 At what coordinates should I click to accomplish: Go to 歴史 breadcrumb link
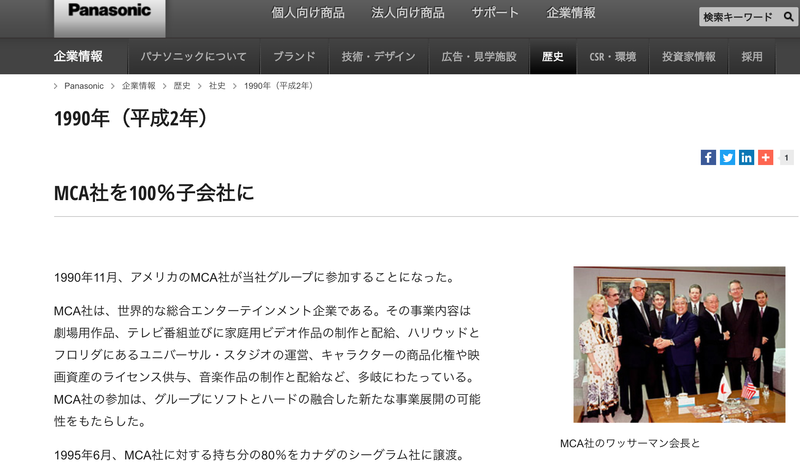tap(182, 86)
